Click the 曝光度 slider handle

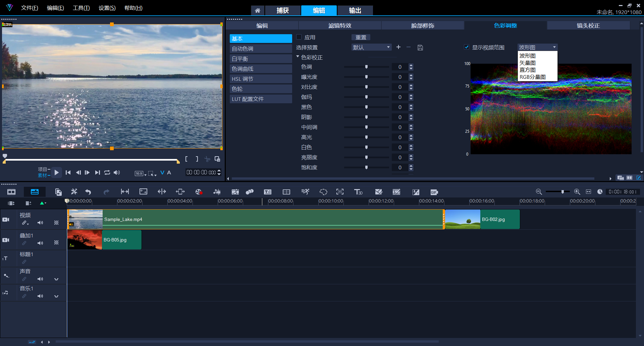(x=366, y=77)
